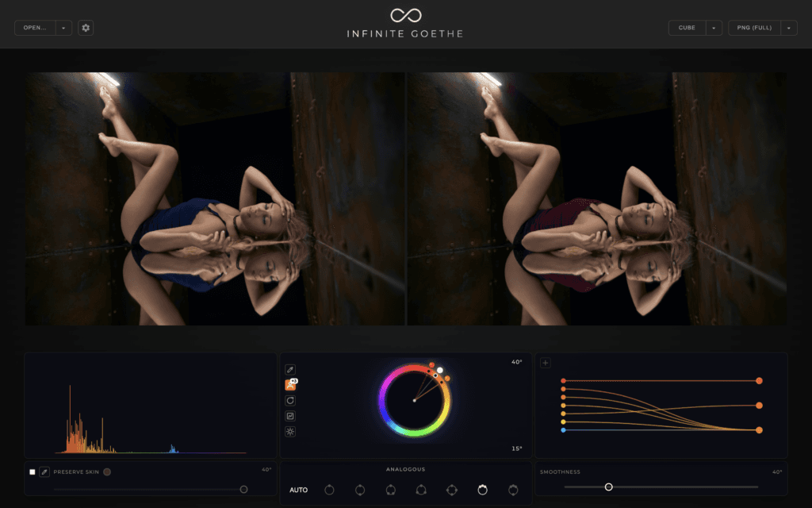Click the INFINITE GOETHE title text
Screen dimensions: 812x508
tap(405, 33)
